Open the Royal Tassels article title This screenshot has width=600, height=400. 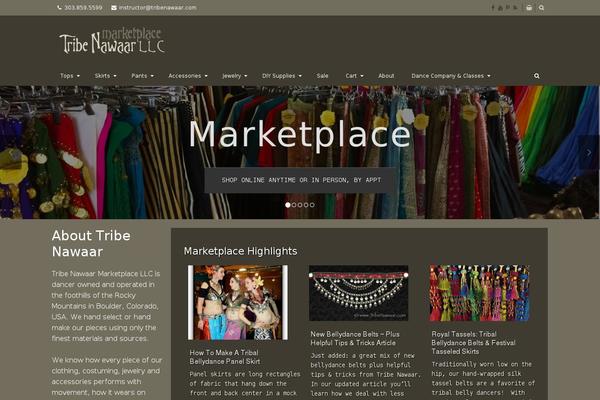(x=473, y=343)
